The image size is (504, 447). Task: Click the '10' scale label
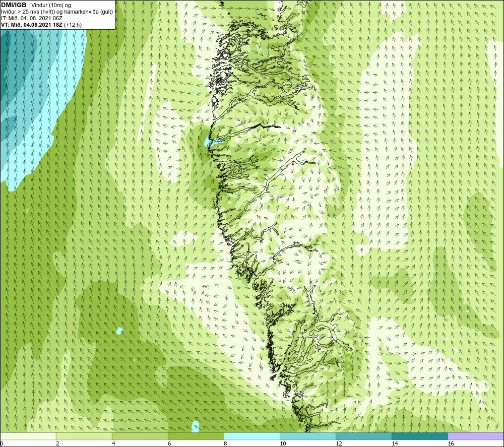click(x=283, y=444)
